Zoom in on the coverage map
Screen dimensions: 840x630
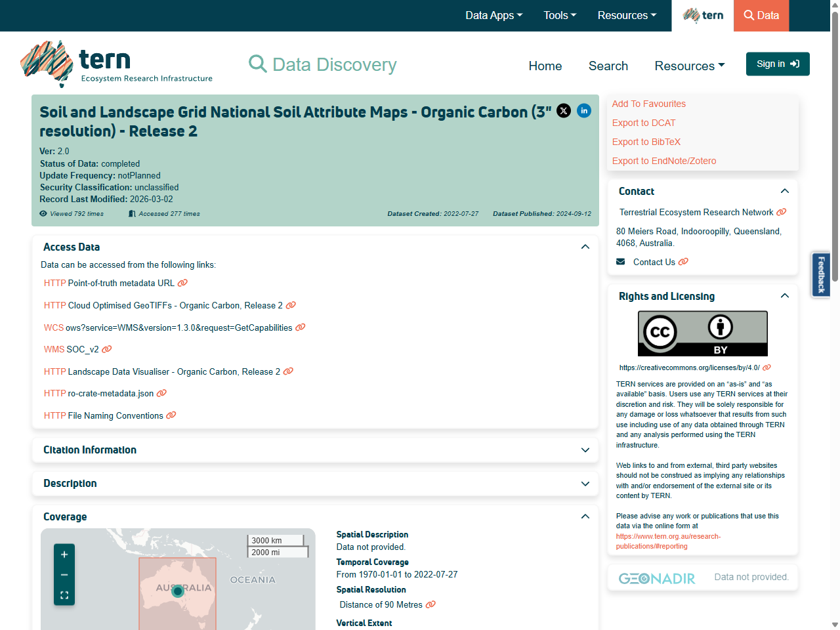tap(64, 555)
